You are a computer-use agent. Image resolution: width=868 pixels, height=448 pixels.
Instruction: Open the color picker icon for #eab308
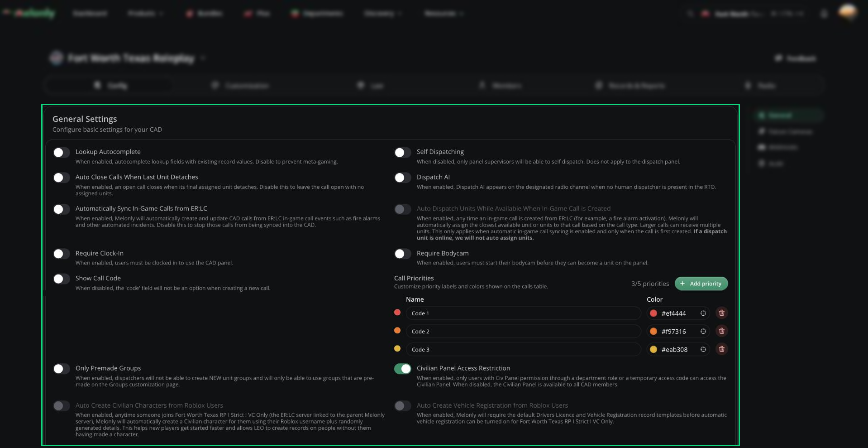click(703, 349)
